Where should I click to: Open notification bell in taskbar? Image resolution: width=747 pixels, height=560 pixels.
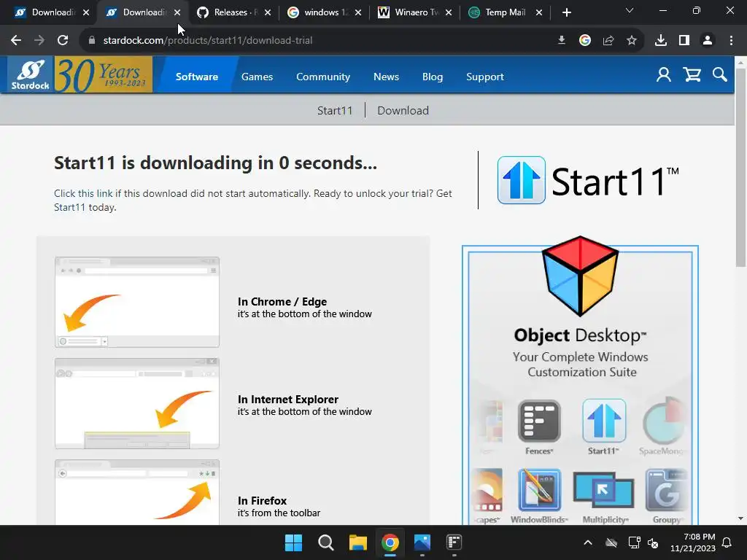coord(727,542)
